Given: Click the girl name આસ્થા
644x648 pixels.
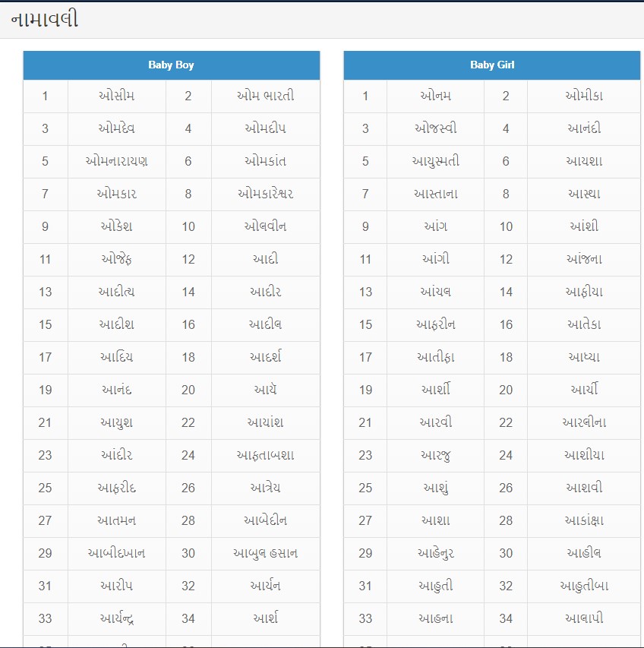Looking at the screenshot, I should point(583,194).
